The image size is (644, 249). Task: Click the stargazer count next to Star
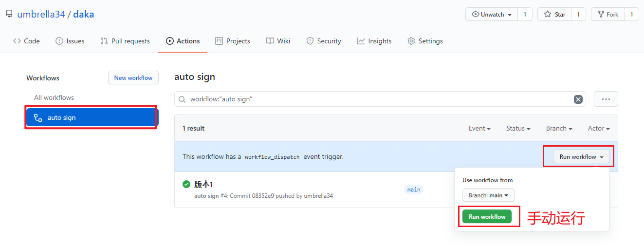pos(578,15)
